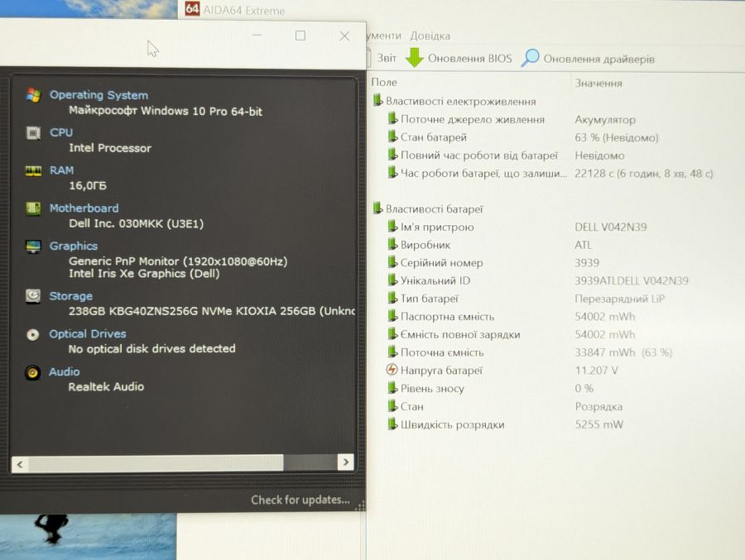Select Час роботи батареї remaining row
The height and width of the screenshot is (560, 745).
551,174
